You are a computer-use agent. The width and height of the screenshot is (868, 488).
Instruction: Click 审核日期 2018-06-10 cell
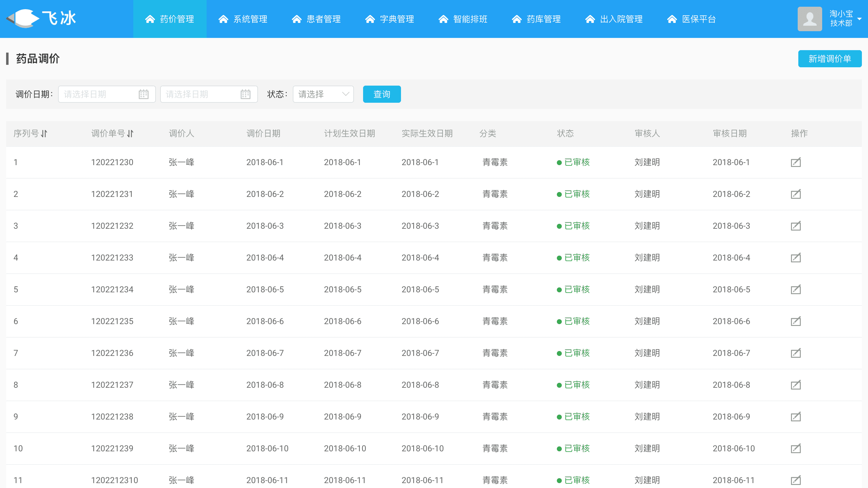734,448
